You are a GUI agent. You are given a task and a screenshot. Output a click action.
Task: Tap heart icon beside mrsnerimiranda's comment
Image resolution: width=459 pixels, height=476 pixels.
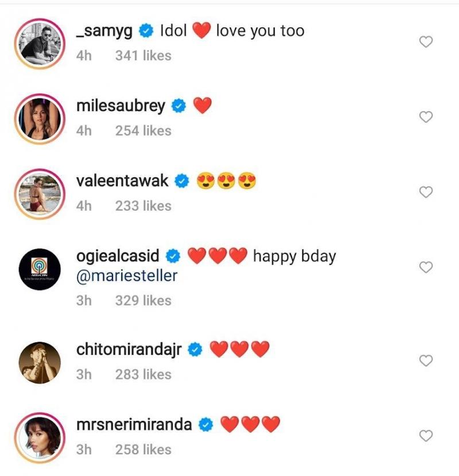[x=426, y=436]
